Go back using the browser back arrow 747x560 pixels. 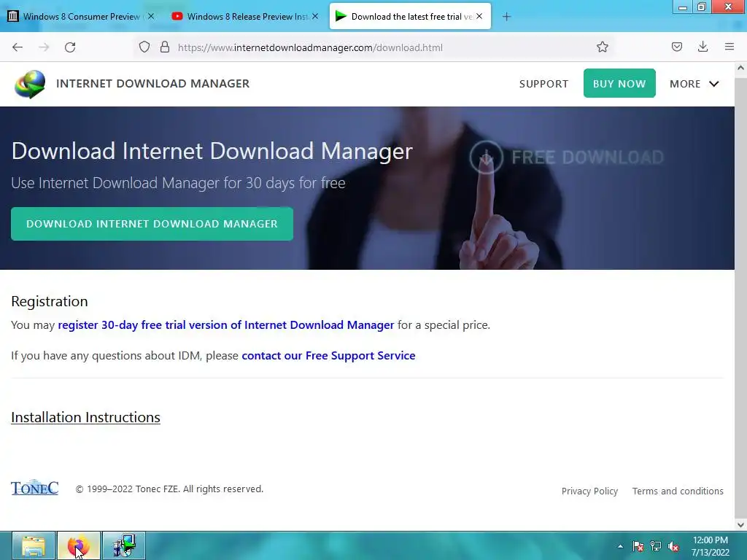[x=18, y=47]
